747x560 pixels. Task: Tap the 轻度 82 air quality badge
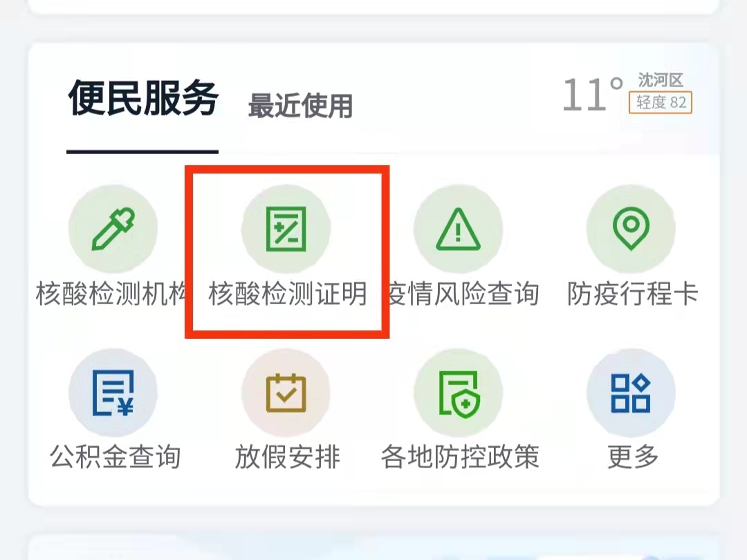pos(661,102)
